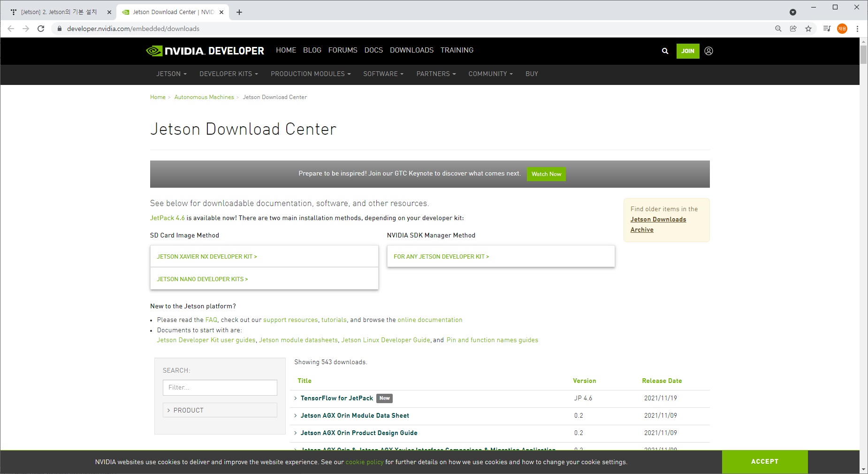The width and height of the screenshot is (868, 474).
Task: Accept cookies with the ACCEPT button
Action: tap(765, 461)
